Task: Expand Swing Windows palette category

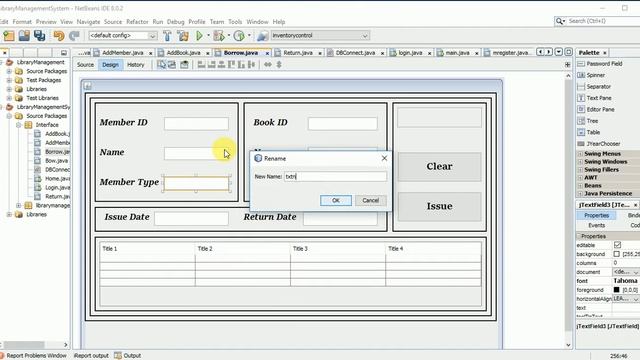Action: click(580, 162)
